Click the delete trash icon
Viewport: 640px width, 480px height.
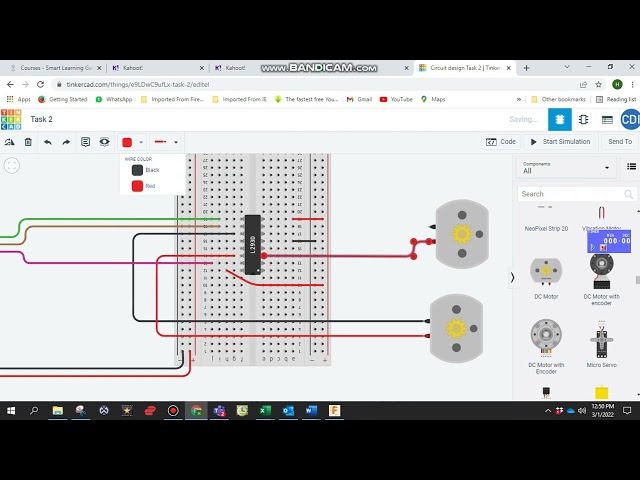point(28,142)
